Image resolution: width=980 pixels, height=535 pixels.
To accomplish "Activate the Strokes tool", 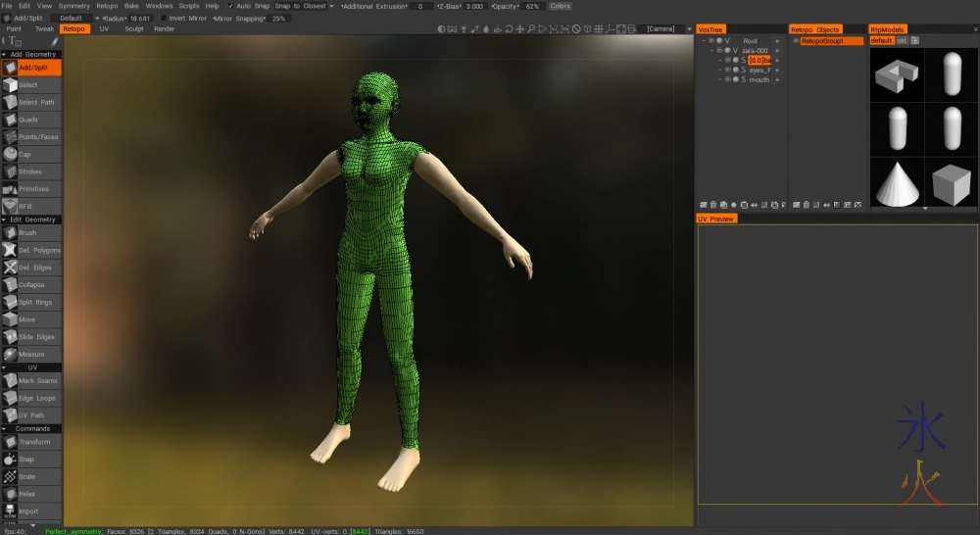I will (x=30, y=171).
